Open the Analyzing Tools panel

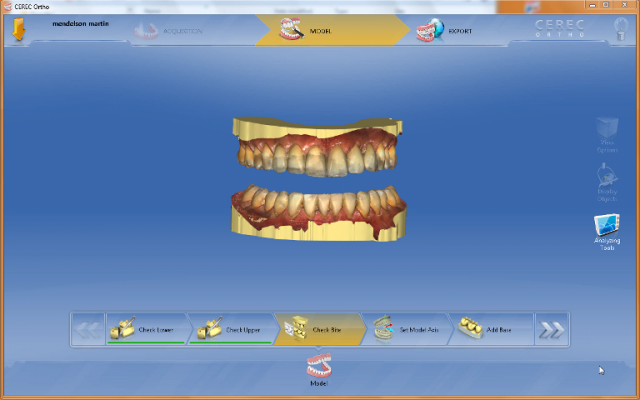click(x=607, y=231)
